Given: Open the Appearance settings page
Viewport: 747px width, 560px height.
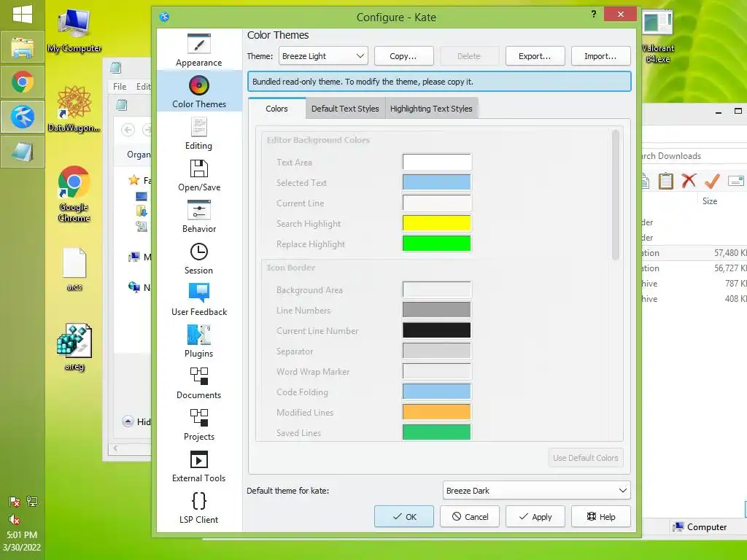Looking at the screenshot, I should [198, 50].
